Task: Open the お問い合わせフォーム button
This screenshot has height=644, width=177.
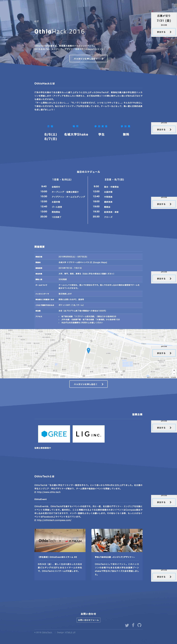Action: (x=88, y=620)
